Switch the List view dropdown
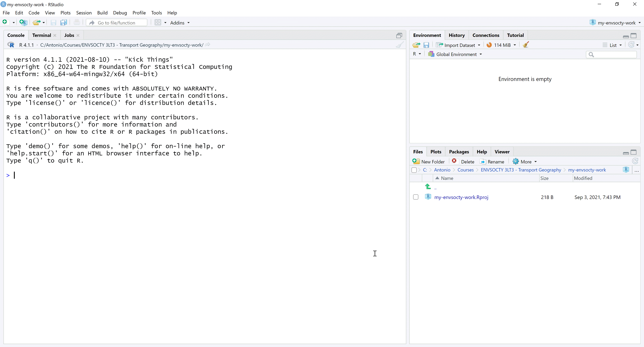The height and width of the screenshot is (347, 644). click(612, 45)
